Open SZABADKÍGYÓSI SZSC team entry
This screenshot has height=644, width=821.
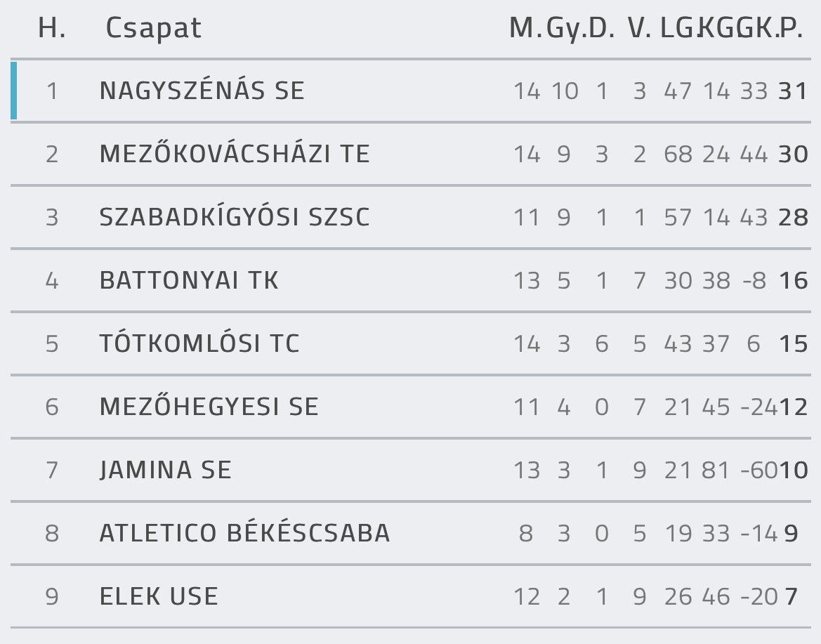click(x=235, y=217)
